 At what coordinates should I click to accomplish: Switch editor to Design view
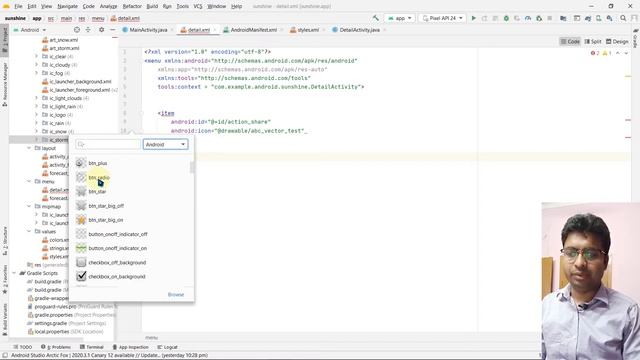coord(617,41)
